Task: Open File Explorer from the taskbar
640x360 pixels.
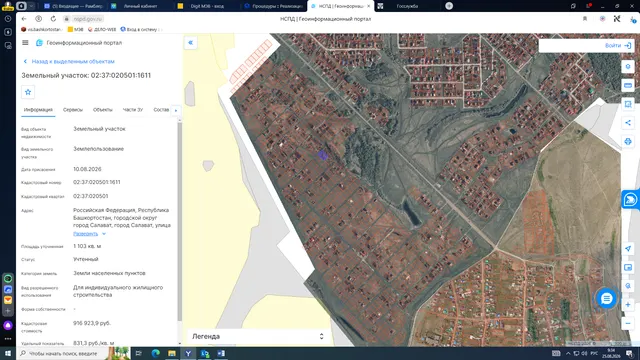Action: click(172, 353)
